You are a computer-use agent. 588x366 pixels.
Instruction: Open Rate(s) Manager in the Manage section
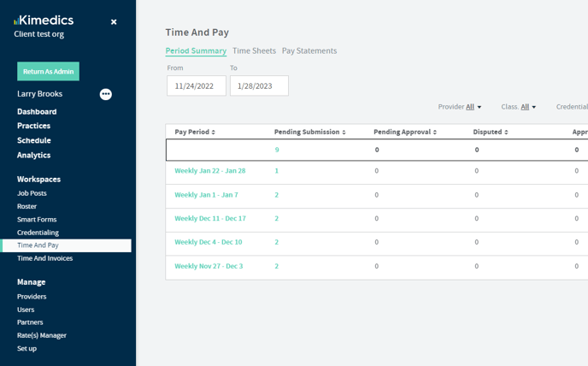(42, 335)
